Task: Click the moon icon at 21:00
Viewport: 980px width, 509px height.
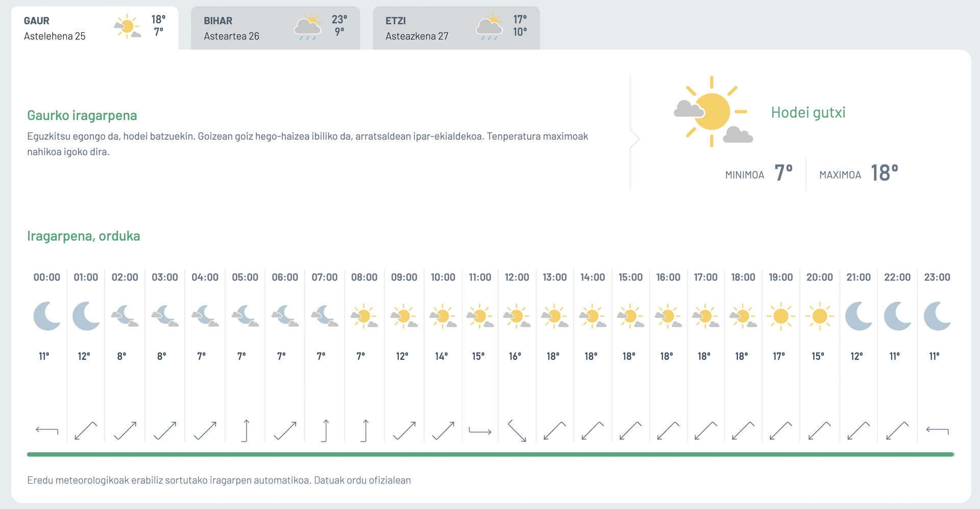Action: click(859, 316)
